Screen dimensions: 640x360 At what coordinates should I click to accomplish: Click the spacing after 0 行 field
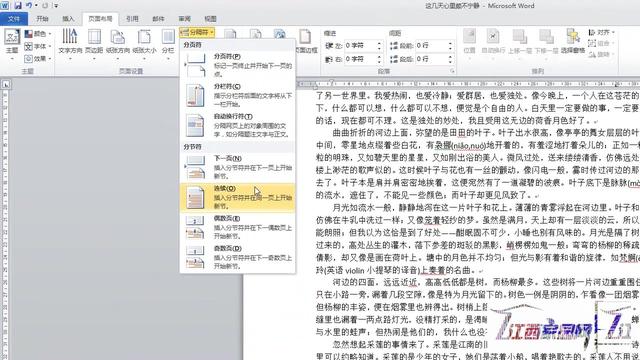(431, 59)
